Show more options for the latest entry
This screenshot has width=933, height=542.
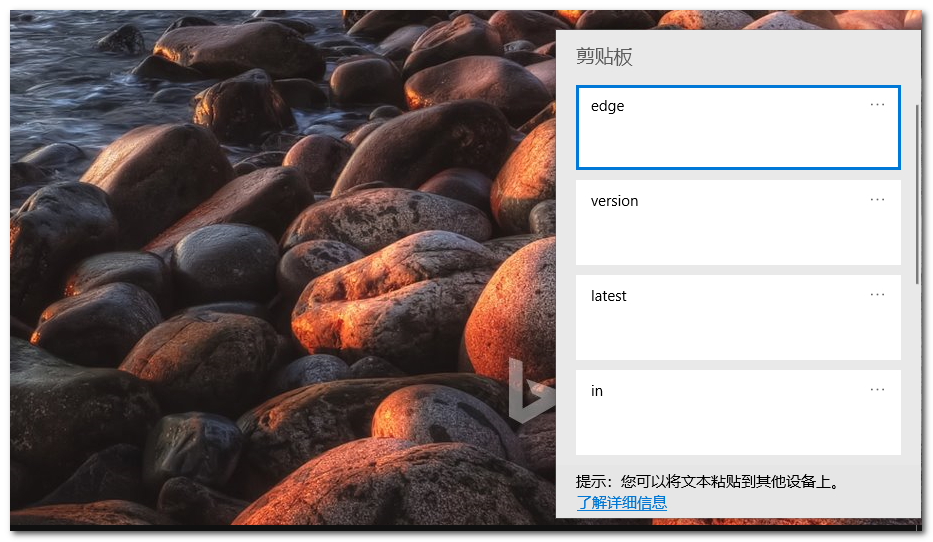[877, 294]
